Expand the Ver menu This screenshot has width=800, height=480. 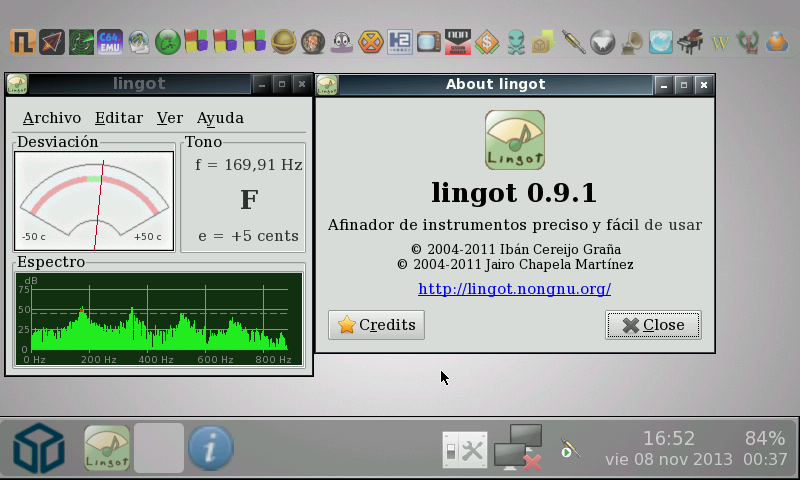170,118
